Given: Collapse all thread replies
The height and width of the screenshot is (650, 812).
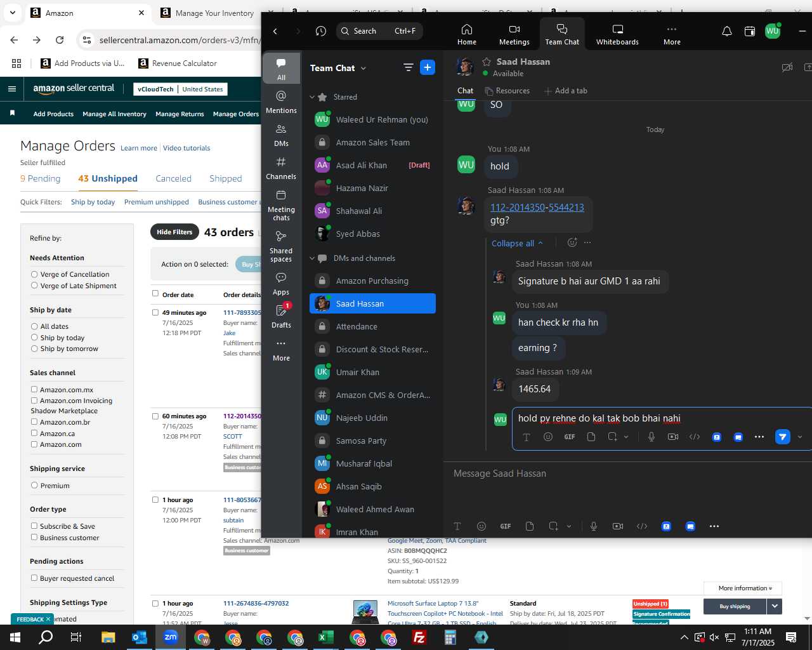Looking at the screenshot, I should click(x=517, y=243).
